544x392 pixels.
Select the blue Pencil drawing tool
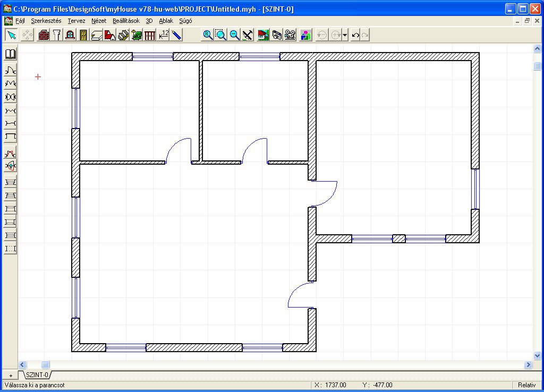pos(176,35)
